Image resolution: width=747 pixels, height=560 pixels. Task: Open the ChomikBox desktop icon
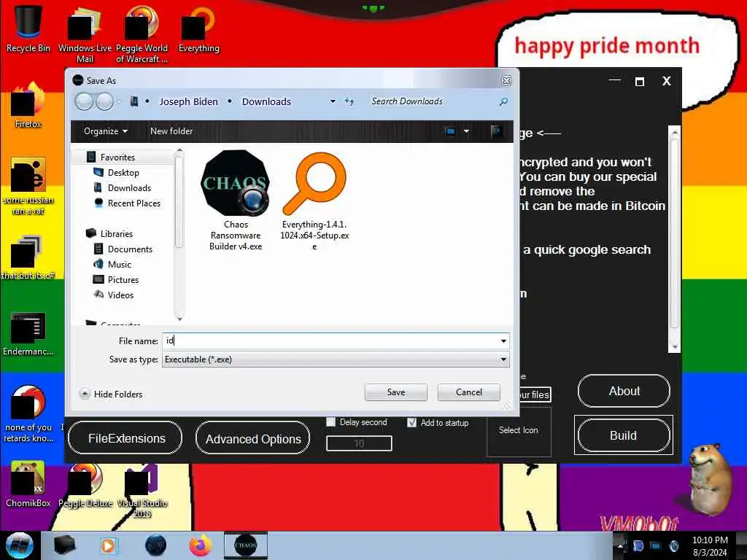28,484
